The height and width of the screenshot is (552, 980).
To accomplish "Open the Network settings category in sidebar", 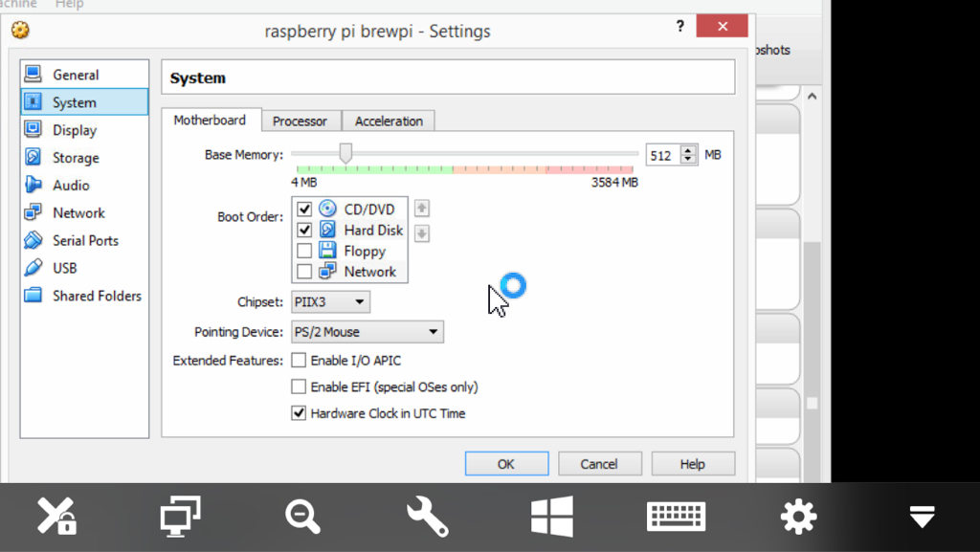I will tap(84, 212).
